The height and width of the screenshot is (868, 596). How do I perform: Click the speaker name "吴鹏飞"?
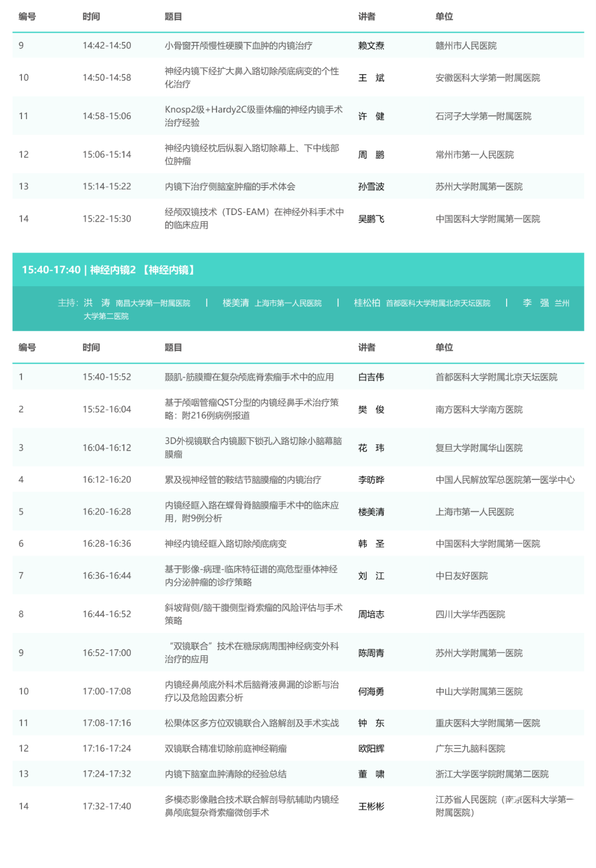pos(371,219)
